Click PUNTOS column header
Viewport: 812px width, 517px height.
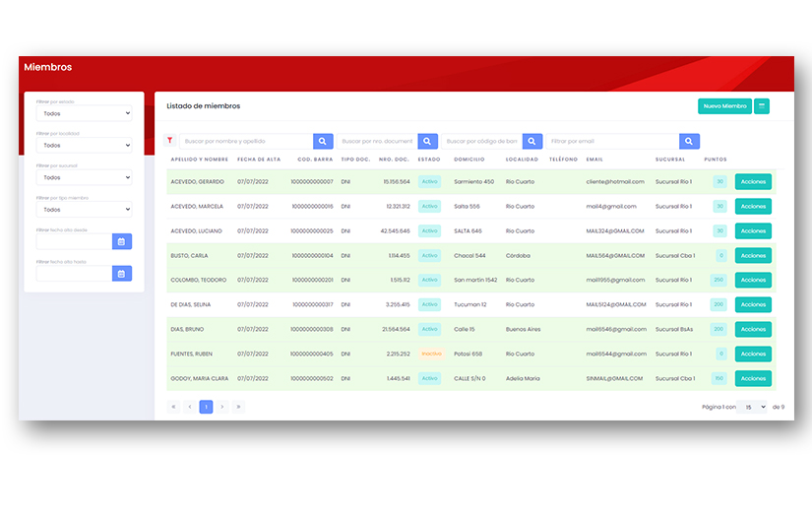pos(716,160)
